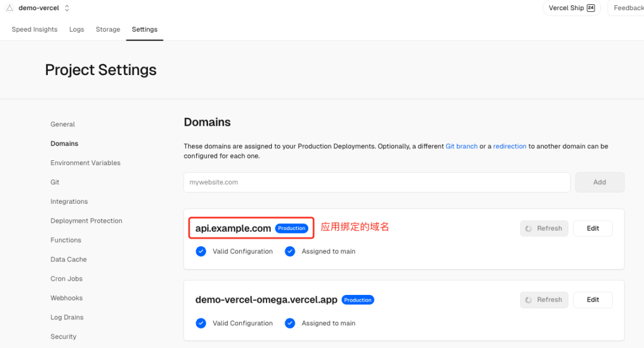
Task: Open Data Cache settings
Action: (69, 259)
